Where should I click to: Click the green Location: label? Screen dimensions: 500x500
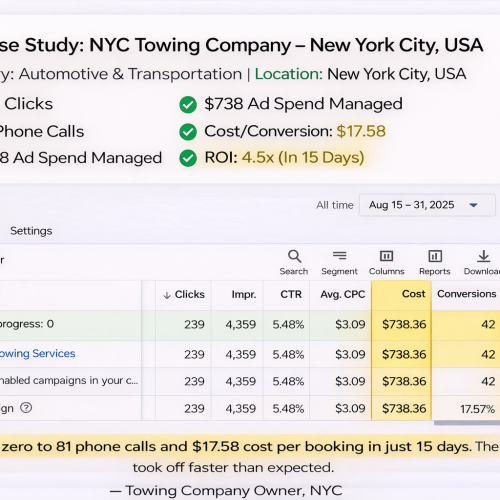pos(289,74)
